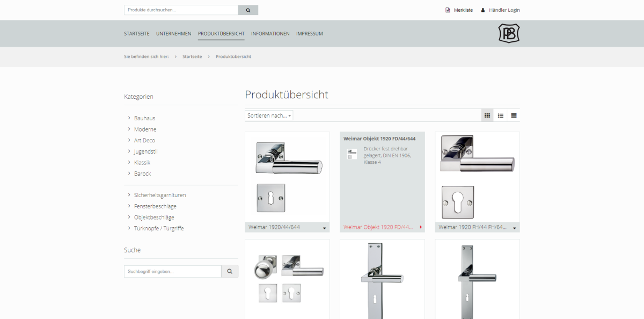644x319 pixels.
Task: Expand the Weimar 1920/44/644 caption arrow
Action: tap(325, 228)
